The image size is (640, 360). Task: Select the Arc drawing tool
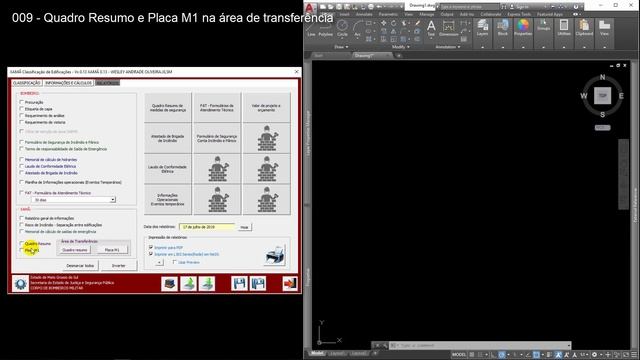pos(358,28)
